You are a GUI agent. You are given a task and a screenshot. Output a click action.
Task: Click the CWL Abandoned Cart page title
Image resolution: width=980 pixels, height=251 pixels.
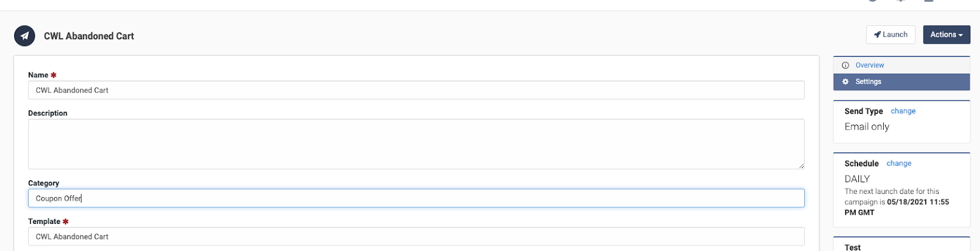coord(89,36)
